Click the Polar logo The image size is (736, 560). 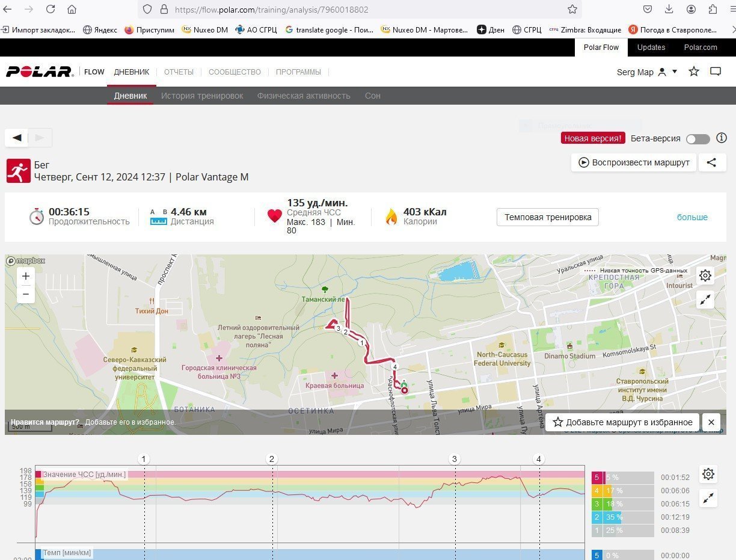tap(40, 72)
